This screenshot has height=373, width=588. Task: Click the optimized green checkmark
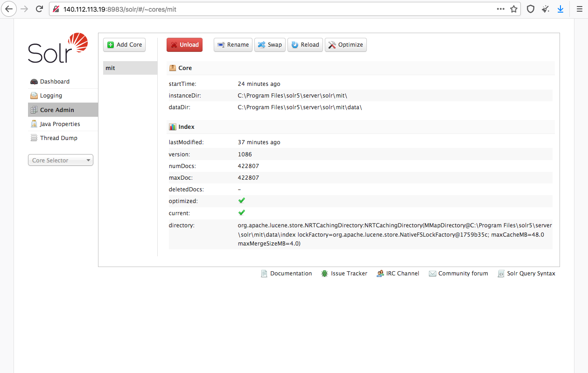pyautogui.click(x=242, y=201)
